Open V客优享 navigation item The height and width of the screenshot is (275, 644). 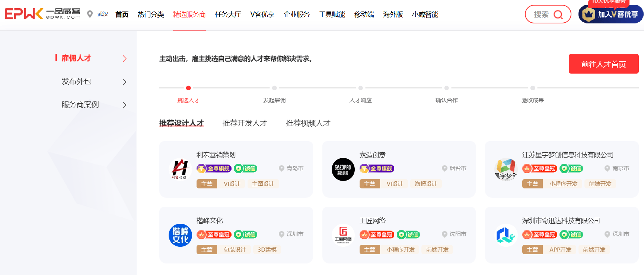coord(262,14)
